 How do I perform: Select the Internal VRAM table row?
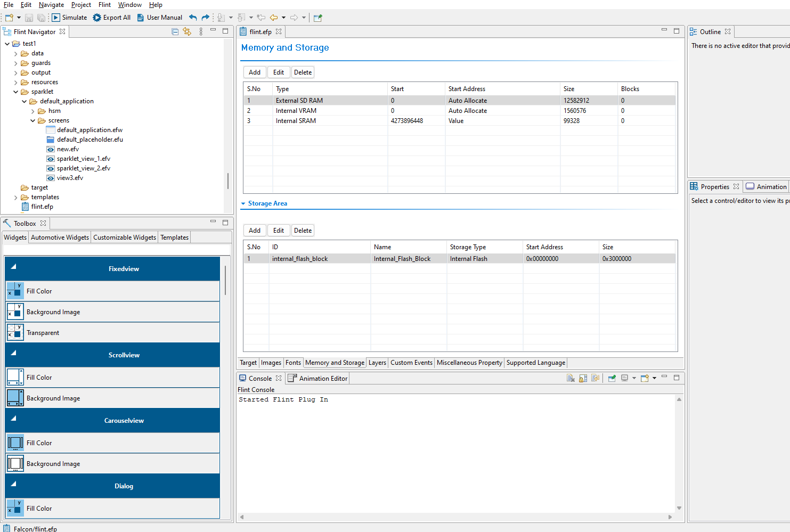(296, 111)
